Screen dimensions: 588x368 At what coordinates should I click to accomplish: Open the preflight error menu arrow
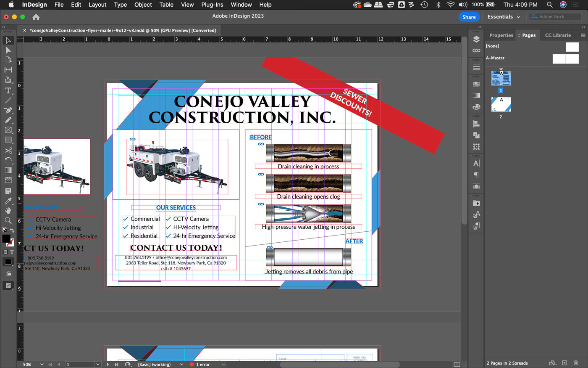coord(223,364)
